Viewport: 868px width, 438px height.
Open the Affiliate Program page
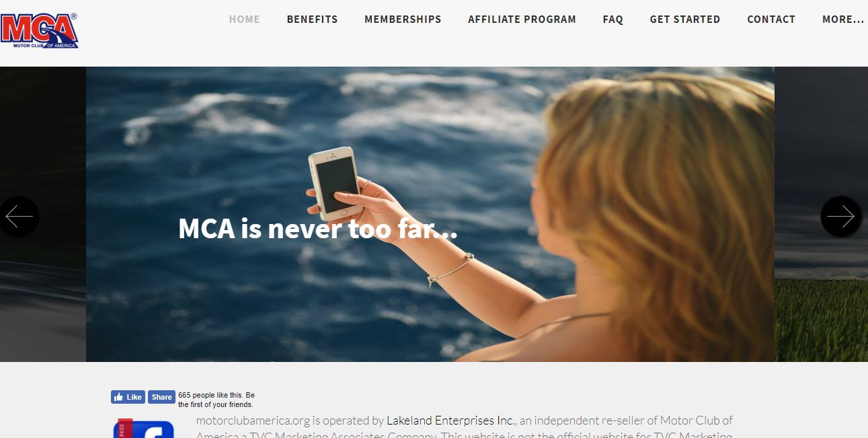click(x=522, y=20)
